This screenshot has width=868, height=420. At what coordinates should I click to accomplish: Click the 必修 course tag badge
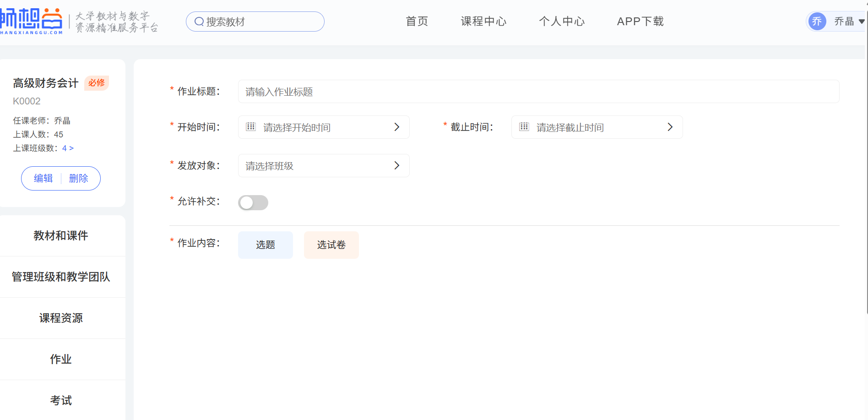tap(97, 83)
